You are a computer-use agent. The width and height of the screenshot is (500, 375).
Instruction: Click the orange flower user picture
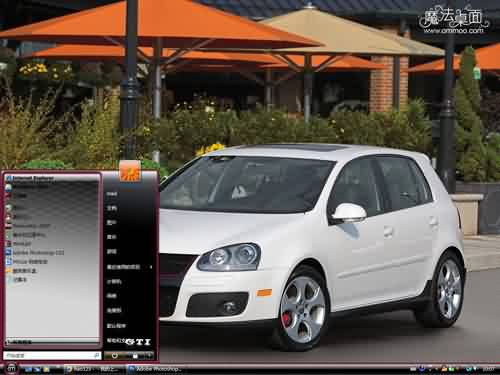point(130,171)
